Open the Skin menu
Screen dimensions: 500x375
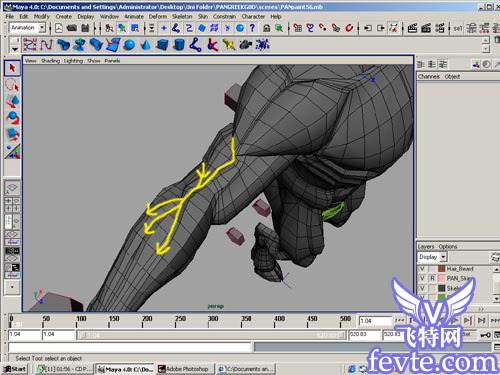pyautogui.click(x=203, y=16)
